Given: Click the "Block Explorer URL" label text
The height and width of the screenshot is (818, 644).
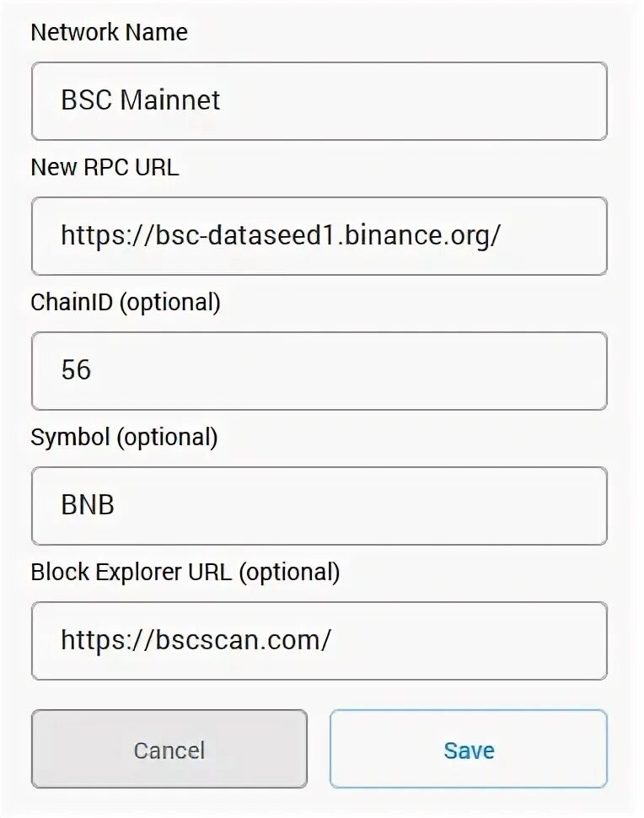Looking at the screenshot, I should pos(131,573).
